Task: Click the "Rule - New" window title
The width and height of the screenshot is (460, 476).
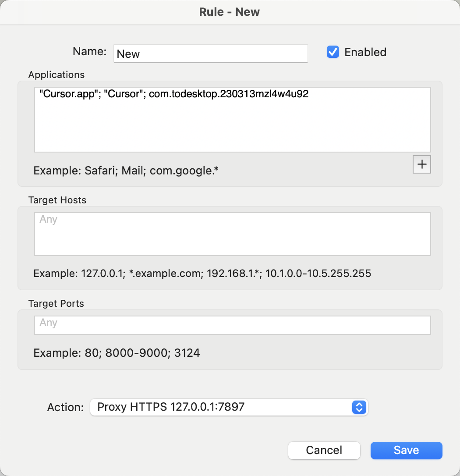Action: (230, 12)
